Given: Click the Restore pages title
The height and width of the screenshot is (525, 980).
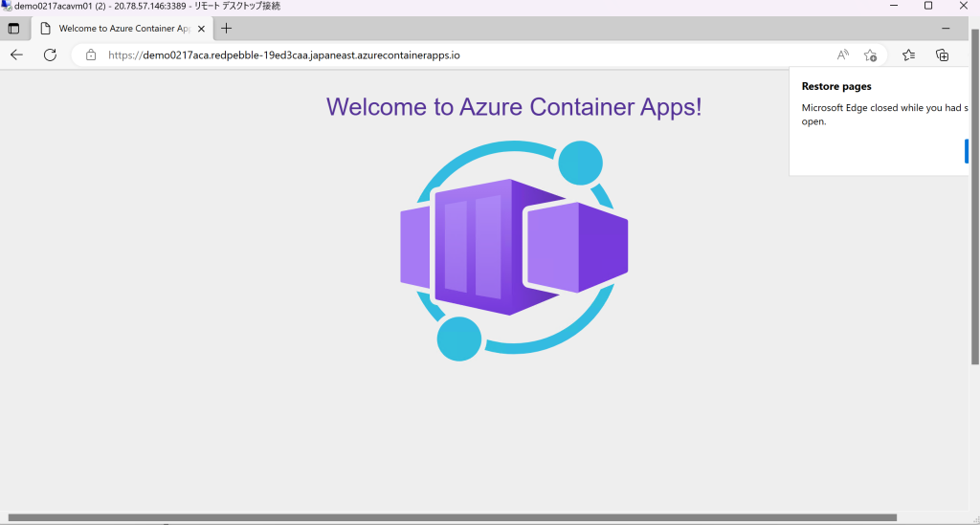Looking at the screenshot, I should [x=836, y=87].
